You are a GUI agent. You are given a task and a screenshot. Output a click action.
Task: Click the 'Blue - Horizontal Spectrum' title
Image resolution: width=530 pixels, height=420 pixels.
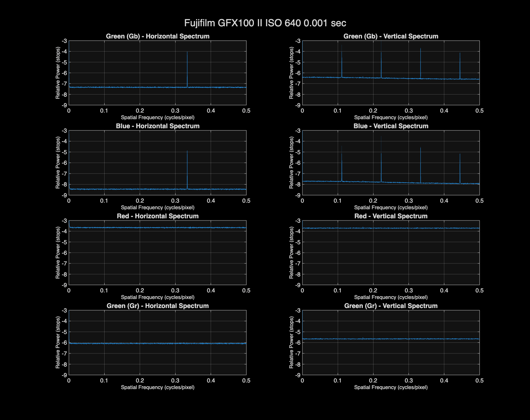[157, 126]
